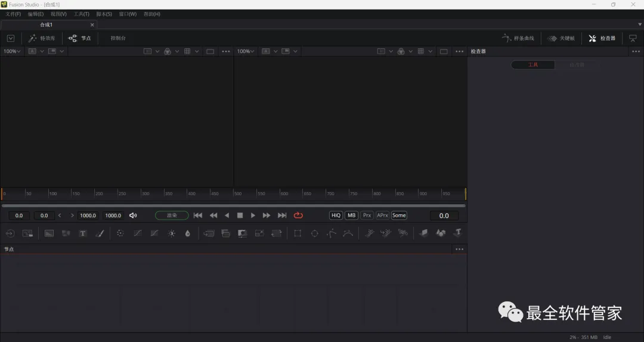Toggle the MB motion blur button
Viewport: 644px width, 342px height.
tap(352, 215)
